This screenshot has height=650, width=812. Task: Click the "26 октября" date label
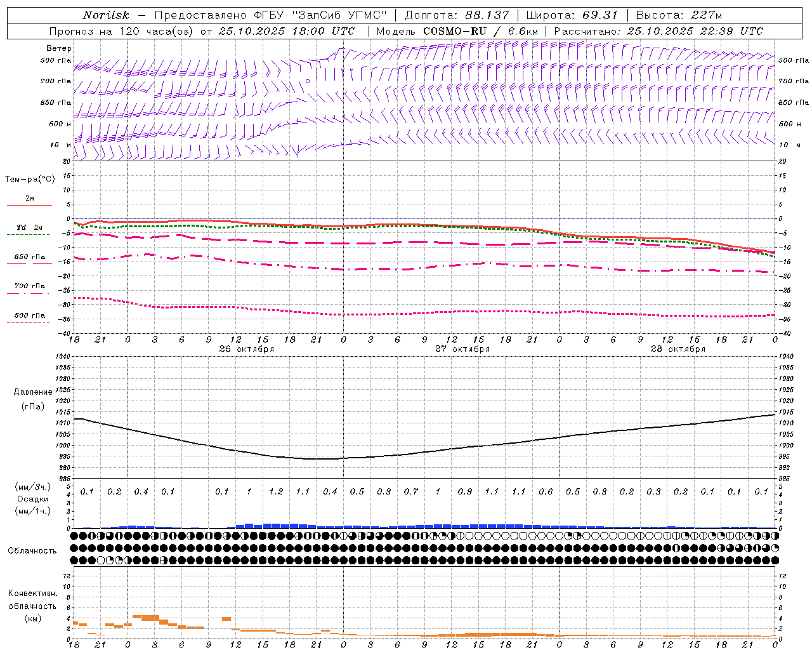pyautogui.click(x=247, y=348)
